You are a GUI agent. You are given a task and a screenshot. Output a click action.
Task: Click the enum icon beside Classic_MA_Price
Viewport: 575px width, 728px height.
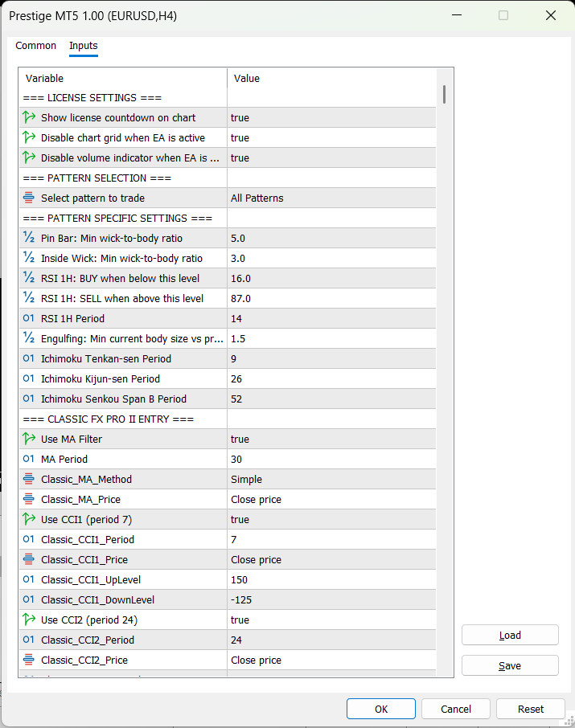[x=29, y=499]
